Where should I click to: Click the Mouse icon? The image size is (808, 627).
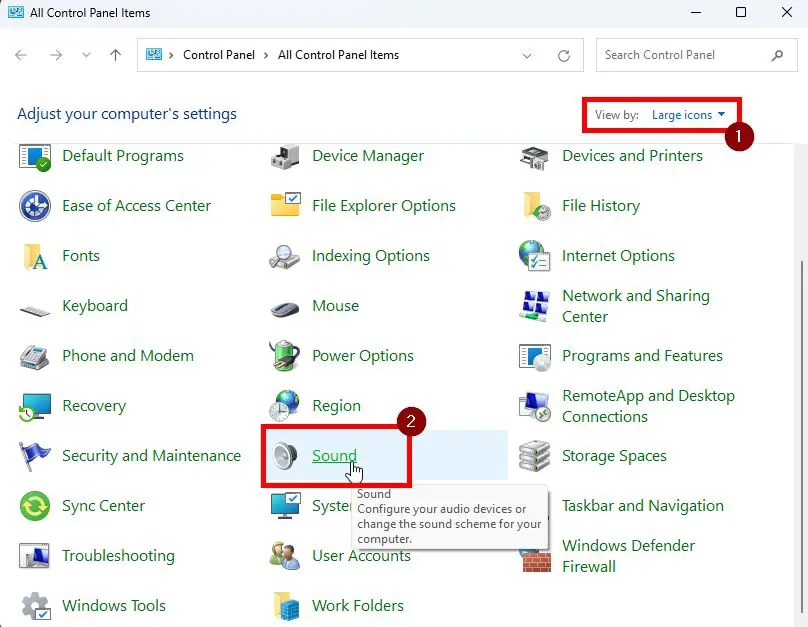284,309
